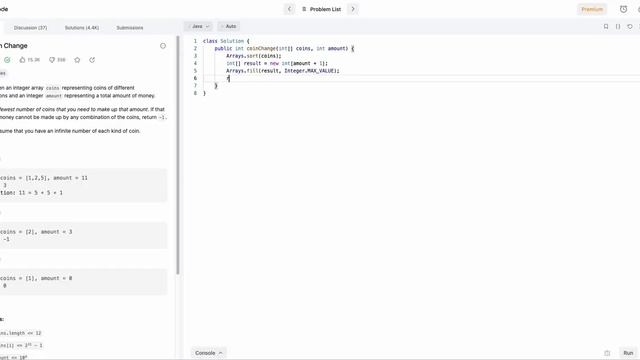Click example text 'coins = [2], amount = 3'

[x=36, y=232]
